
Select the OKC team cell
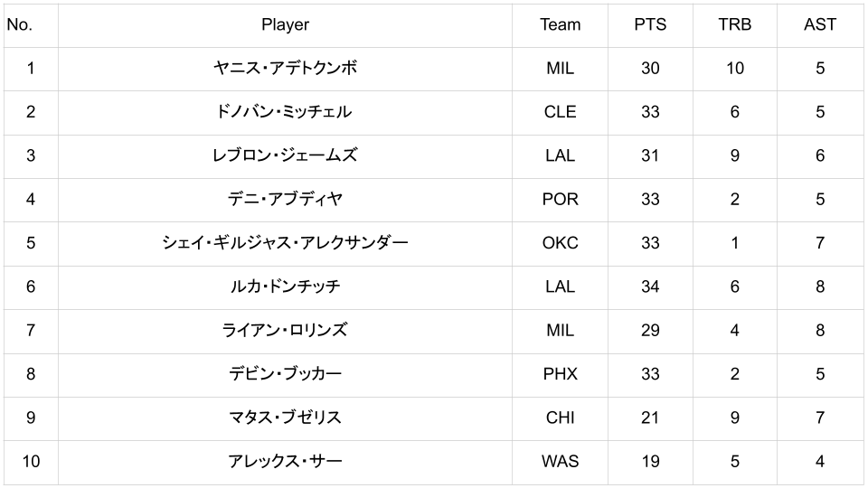(560, 243)
